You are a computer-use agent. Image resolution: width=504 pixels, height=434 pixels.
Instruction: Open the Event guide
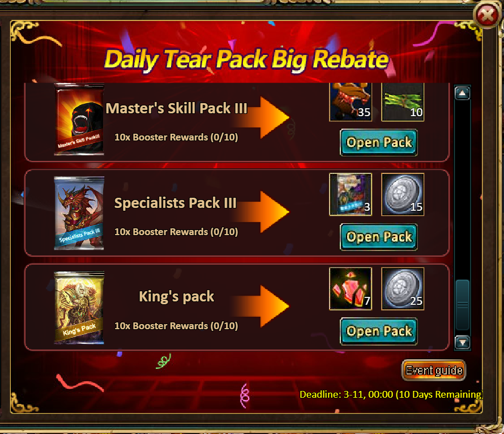[x=434, y=371]
